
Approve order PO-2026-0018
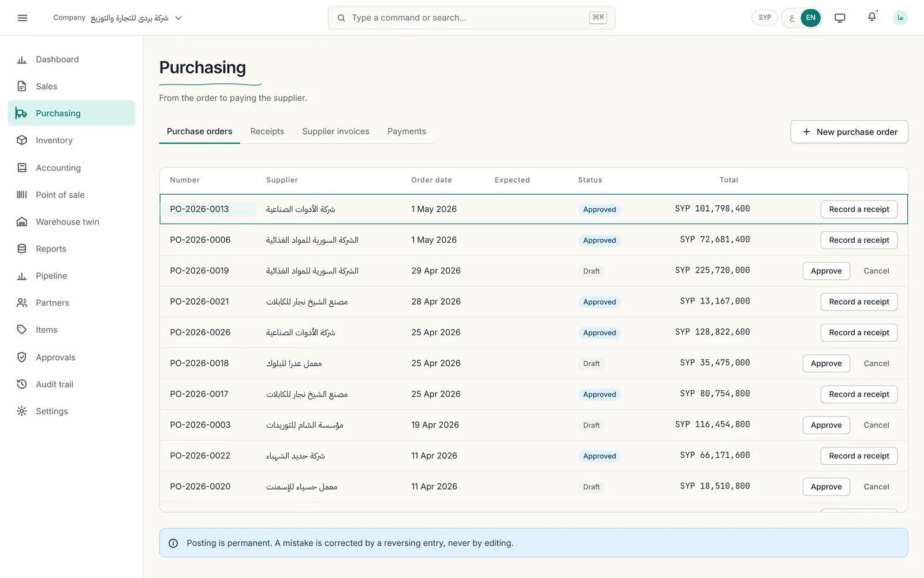pos(826,364)
